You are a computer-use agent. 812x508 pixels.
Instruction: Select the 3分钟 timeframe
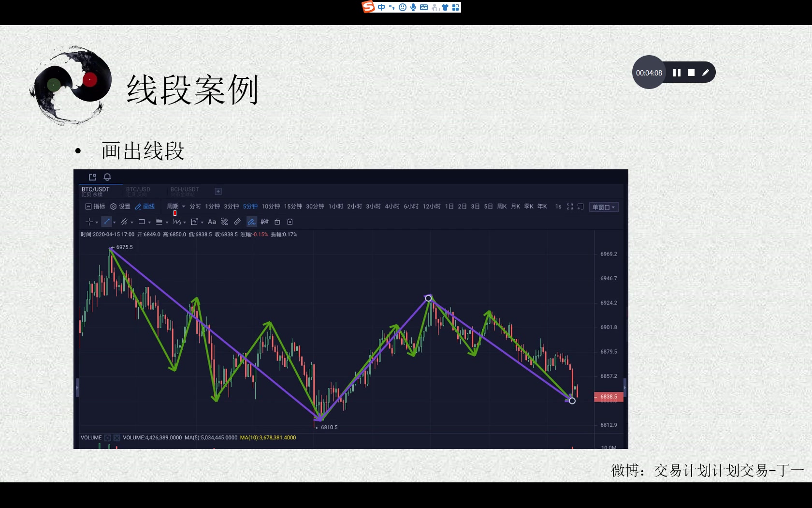[x=231, y=207]
